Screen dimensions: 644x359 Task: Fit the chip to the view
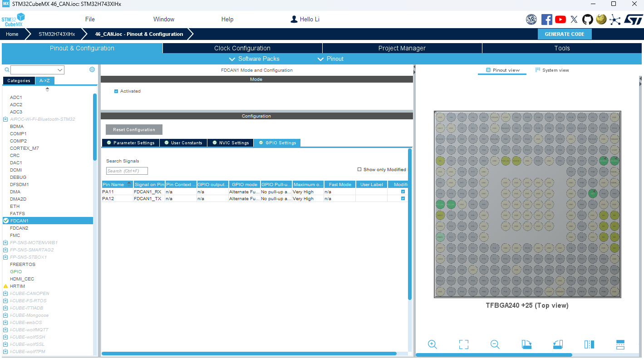pos(463,344)
